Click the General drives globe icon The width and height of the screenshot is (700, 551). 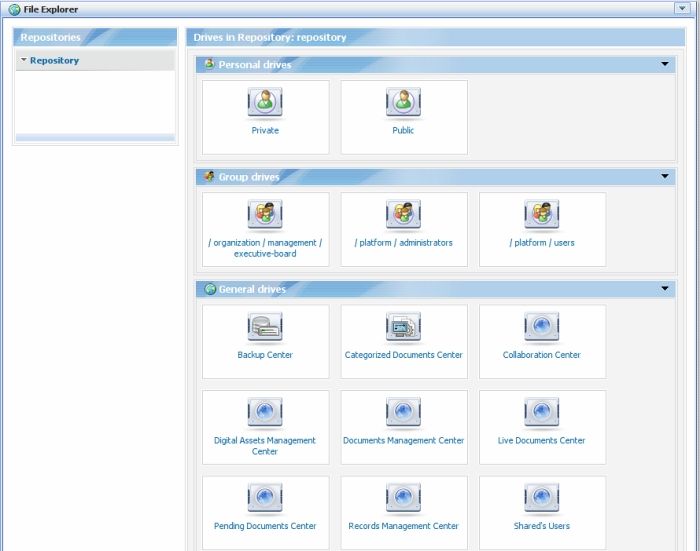pyautogui.click(x=210, y=289)
